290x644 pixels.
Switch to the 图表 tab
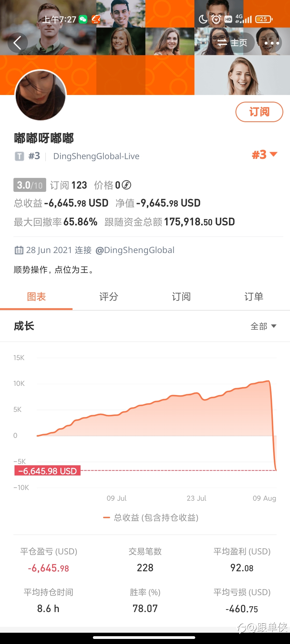coord(36,297)
